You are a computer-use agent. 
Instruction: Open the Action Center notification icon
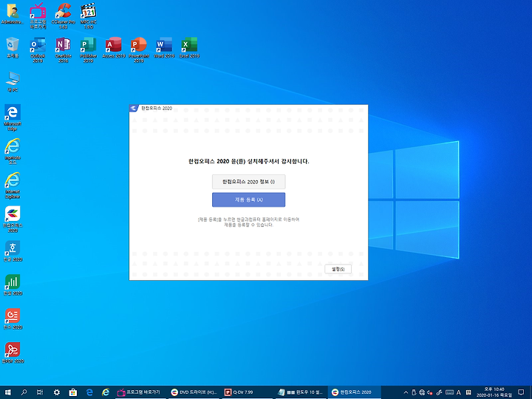[521, 392]
